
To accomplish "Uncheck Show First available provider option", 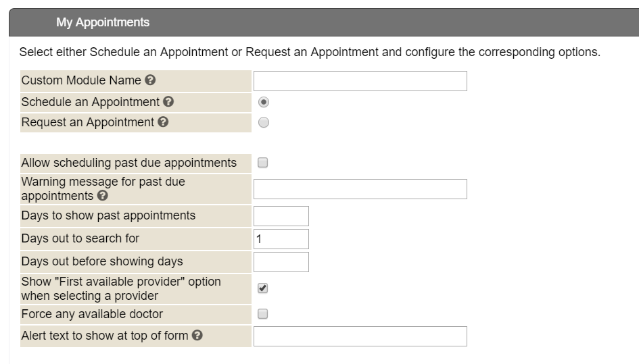I will click(x=263, y=288).
